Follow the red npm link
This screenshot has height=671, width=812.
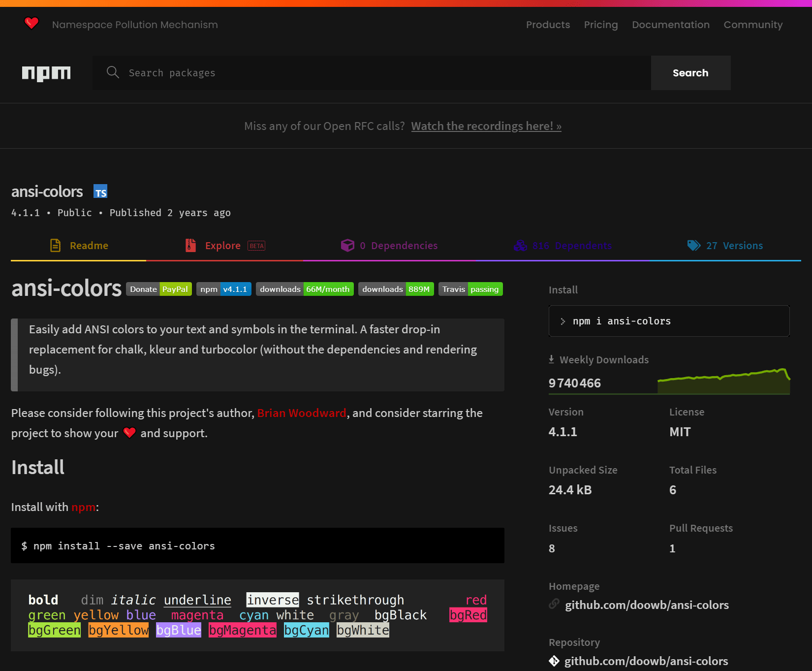pos(84,507)
